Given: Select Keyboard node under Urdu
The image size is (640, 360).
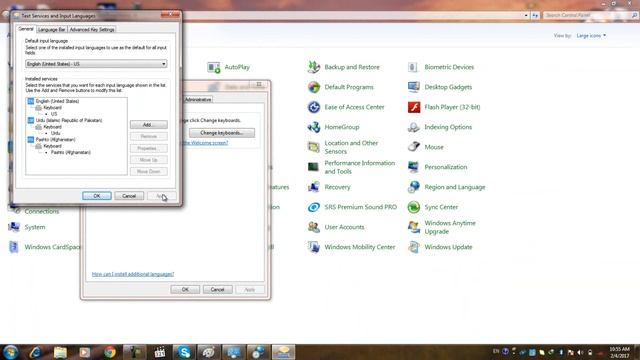Looking at the screenshot, I should (52, 127).
